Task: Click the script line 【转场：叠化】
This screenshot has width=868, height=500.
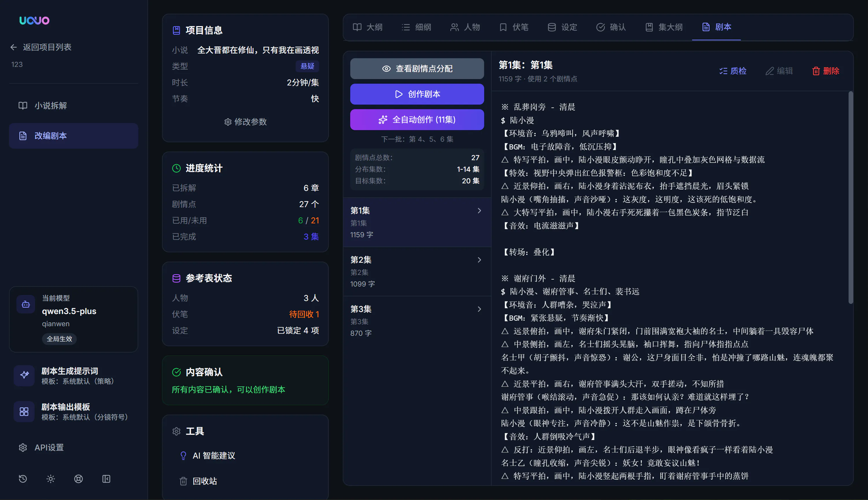Action: 528,252
